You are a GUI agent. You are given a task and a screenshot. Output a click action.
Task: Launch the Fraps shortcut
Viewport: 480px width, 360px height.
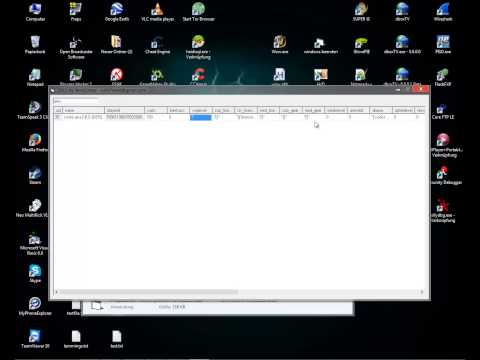[76, 12]
